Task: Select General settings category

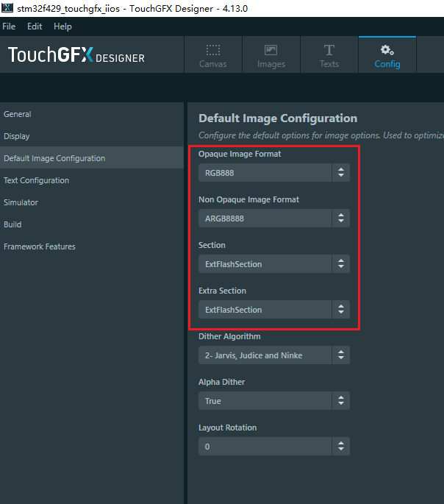Action: [92, 114]
